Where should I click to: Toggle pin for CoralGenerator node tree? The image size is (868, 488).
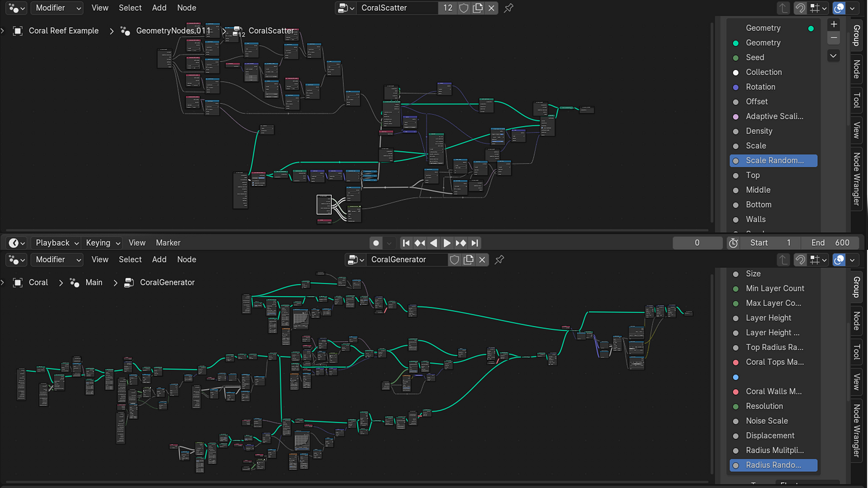pyautogui.click(x=499, y=260)
